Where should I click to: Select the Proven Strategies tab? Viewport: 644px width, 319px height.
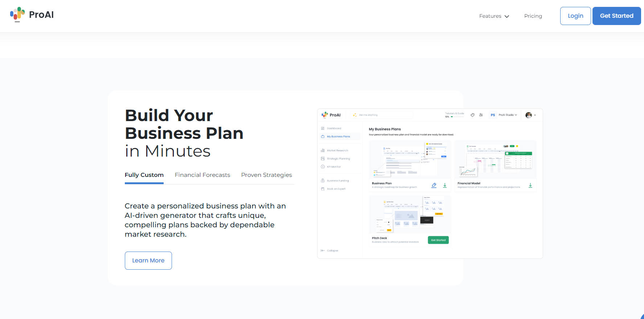coord(266,175)
